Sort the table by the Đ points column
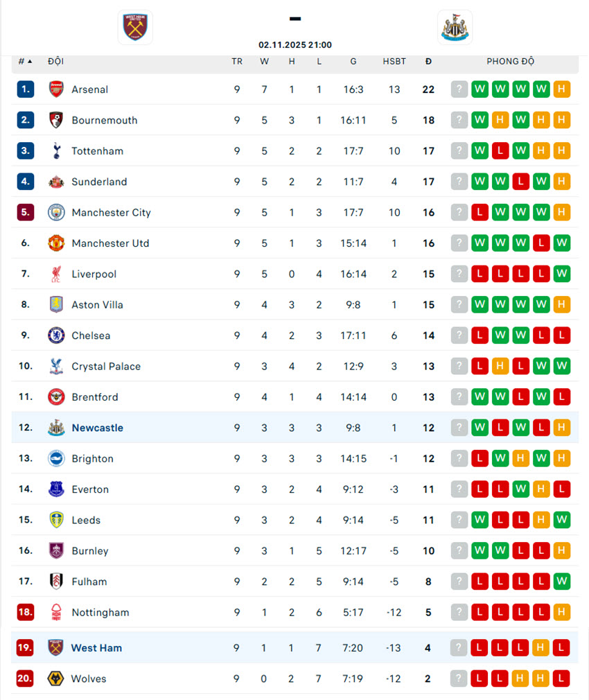The image size is (589, 700). tap(428, 62)
